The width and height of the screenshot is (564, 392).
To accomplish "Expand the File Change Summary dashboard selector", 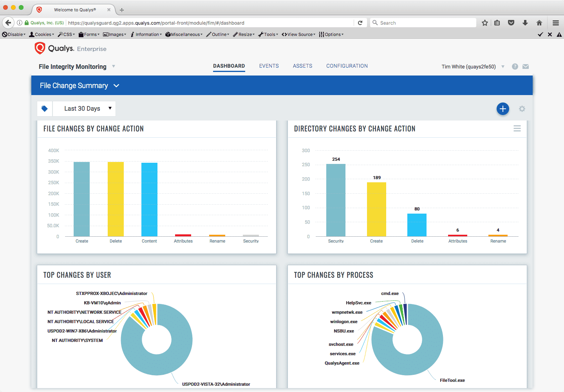I will [116, 86].
